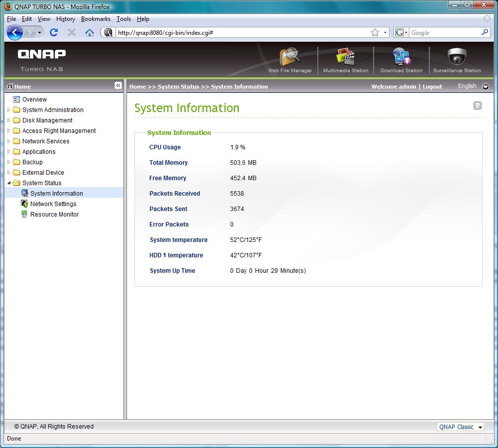
Task: Select Network Settings in the tree
Action: pyautogui.click(x=53, y=204)
